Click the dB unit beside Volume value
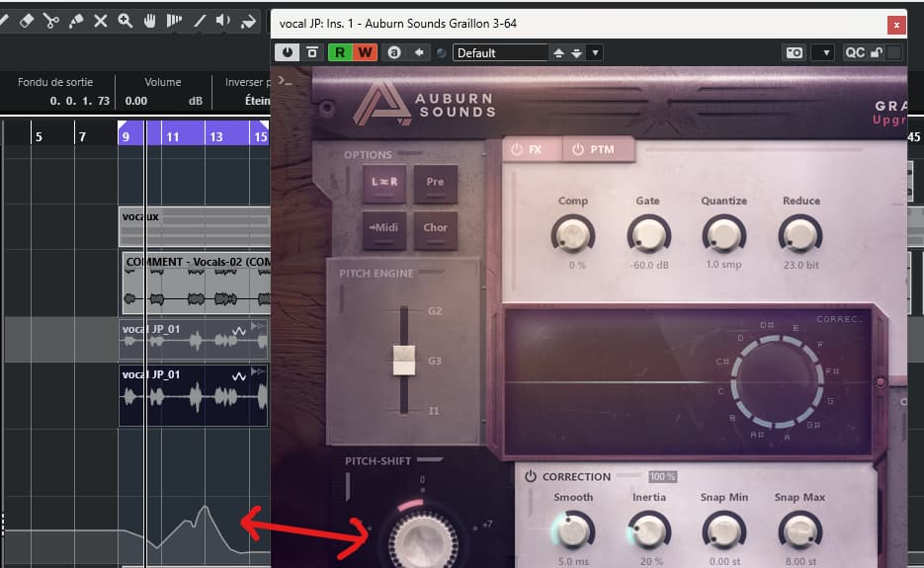This screenshot has height=568, width=924. point(195,101)
